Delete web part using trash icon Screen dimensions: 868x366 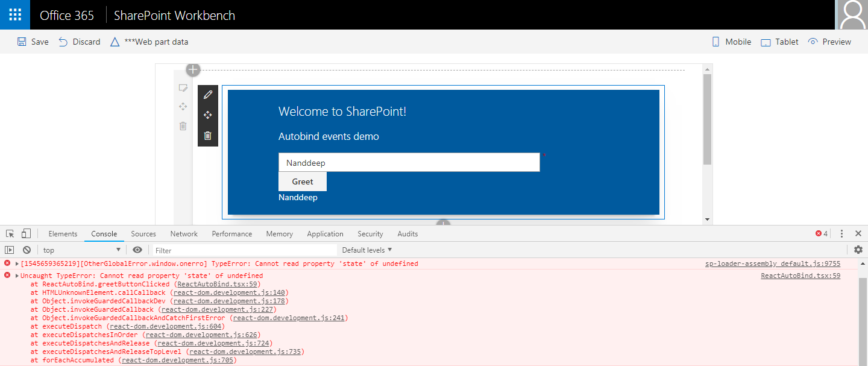point(208,136)
